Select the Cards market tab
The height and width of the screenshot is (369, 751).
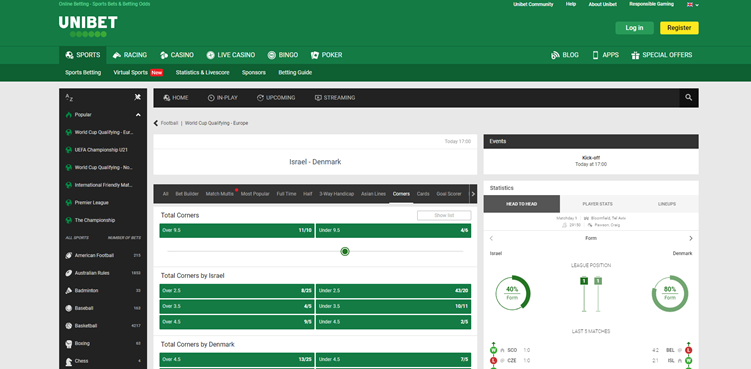tap(423, 194)
